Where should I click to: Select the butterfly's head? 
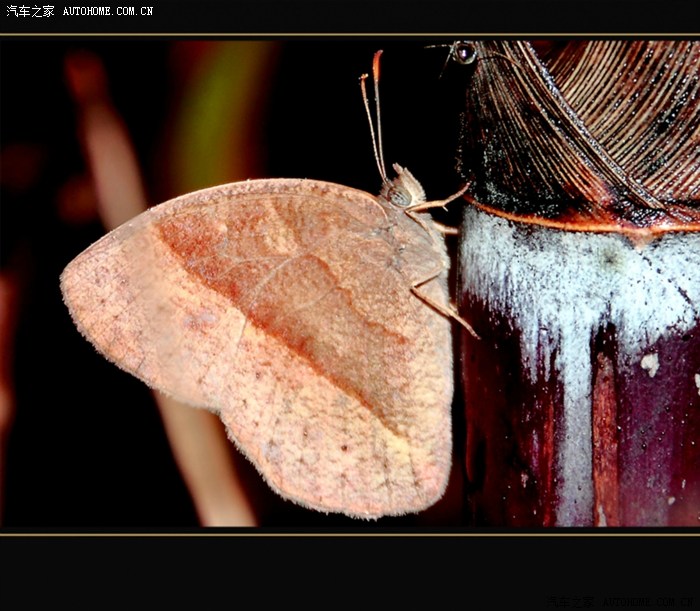[x=404, y=190]
